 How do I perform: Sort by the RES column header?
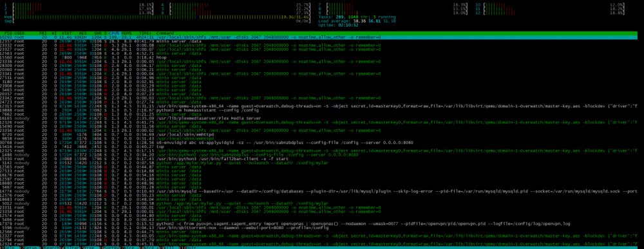(82, 33)
